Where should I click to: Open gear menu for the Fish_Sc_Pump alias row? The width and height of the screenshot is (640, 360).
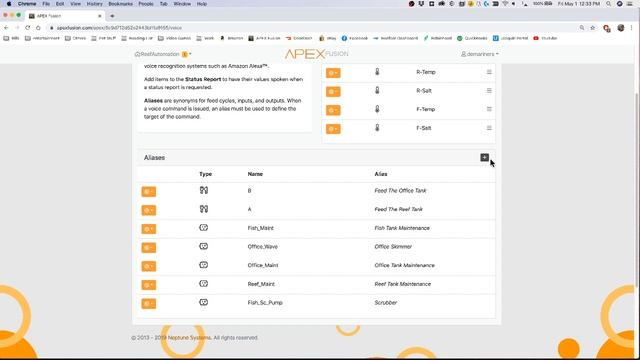[149, 304]
